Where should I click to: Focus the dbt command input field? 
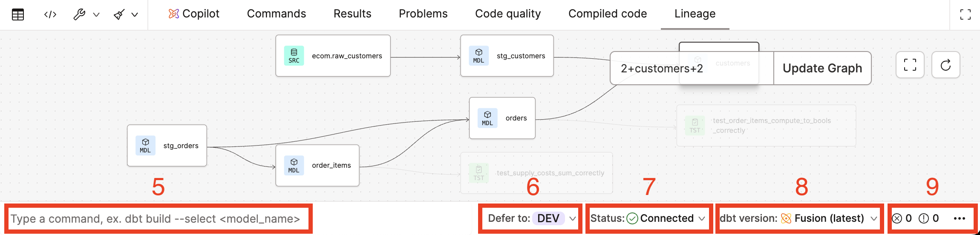click(158, 219)
